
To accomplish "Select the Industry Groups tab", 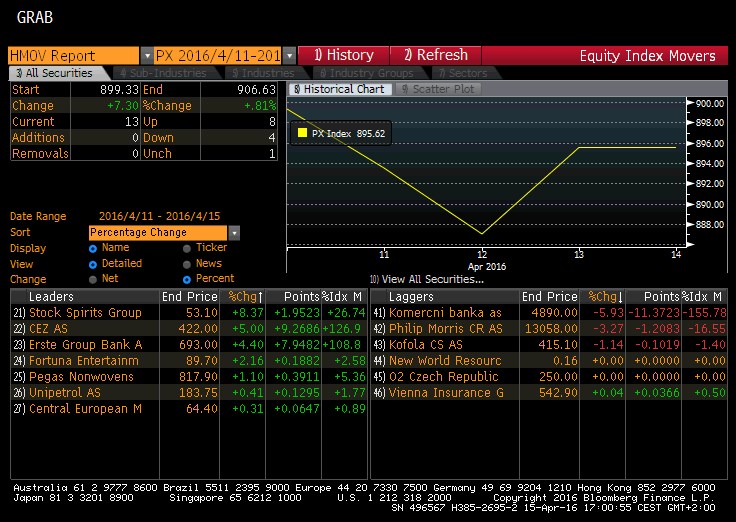I will (x=367, y=73).
